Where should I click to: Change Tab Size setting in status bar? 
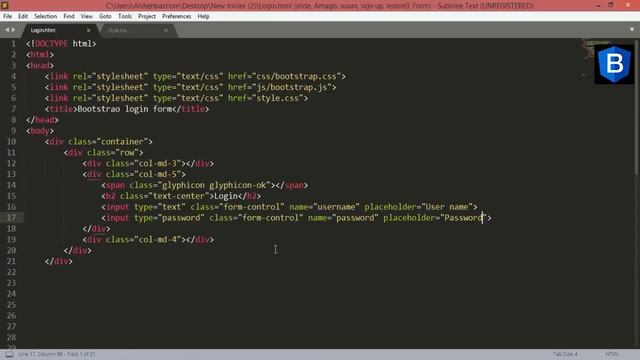[x=565, y=354]
